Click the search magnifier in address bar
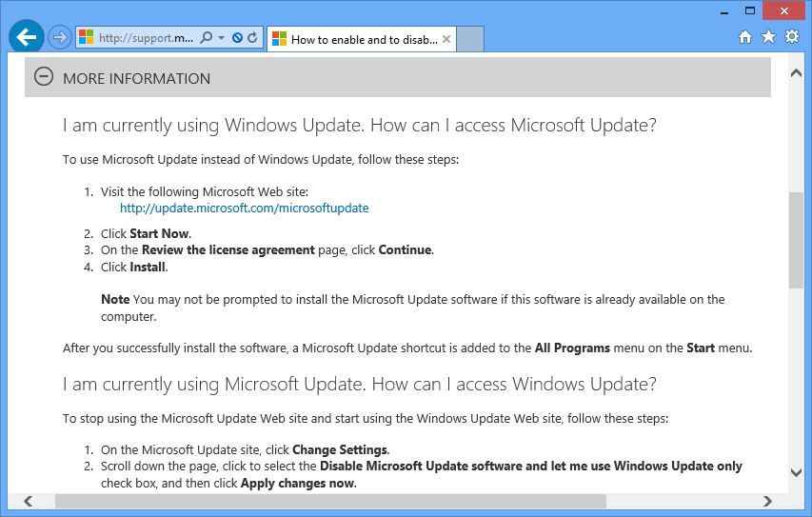 tap(207, 38)
